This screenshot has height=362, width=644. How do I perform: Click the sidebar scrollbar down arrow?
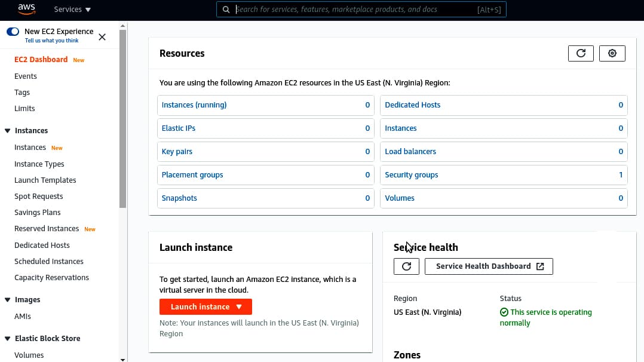pyautogui.click(x=123, y=360)
